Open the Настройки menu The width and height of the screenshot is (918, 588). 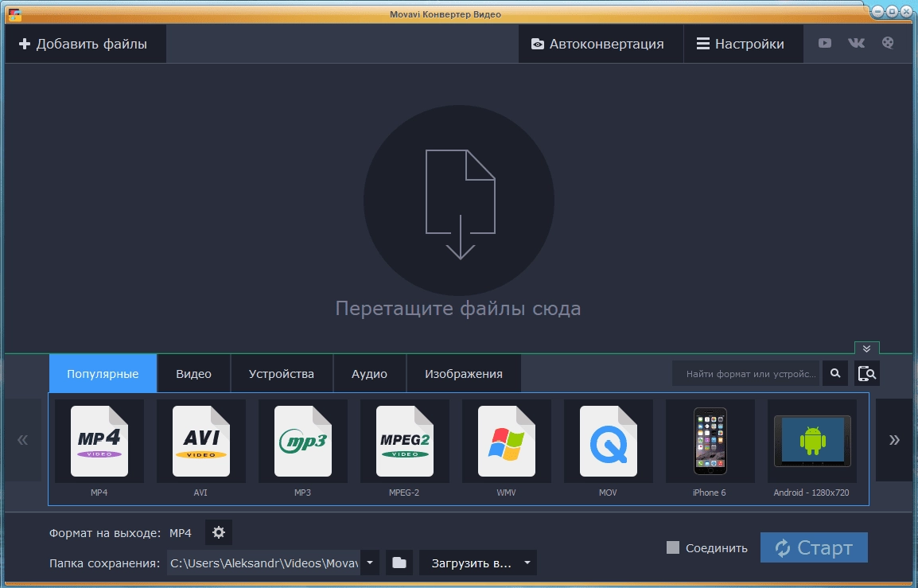pyautogui.click(x=744, y=44)
